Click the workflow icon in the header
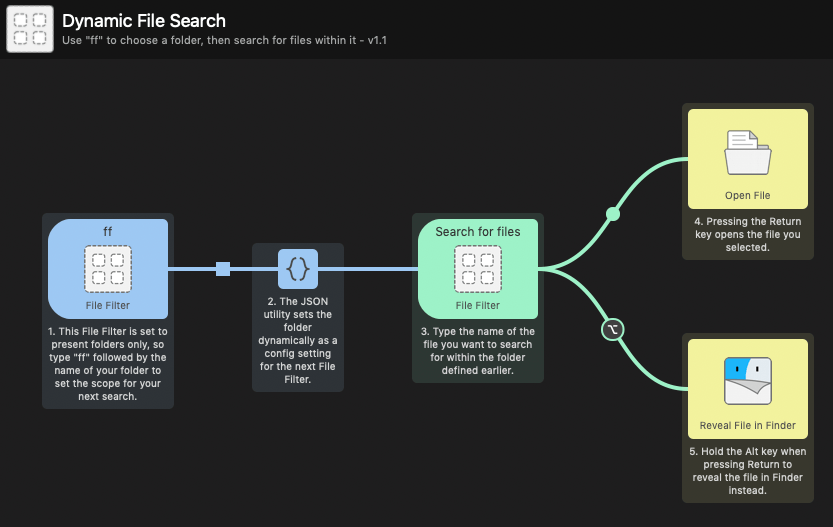This screenshot has width=833, height=527. coord(30,29)
